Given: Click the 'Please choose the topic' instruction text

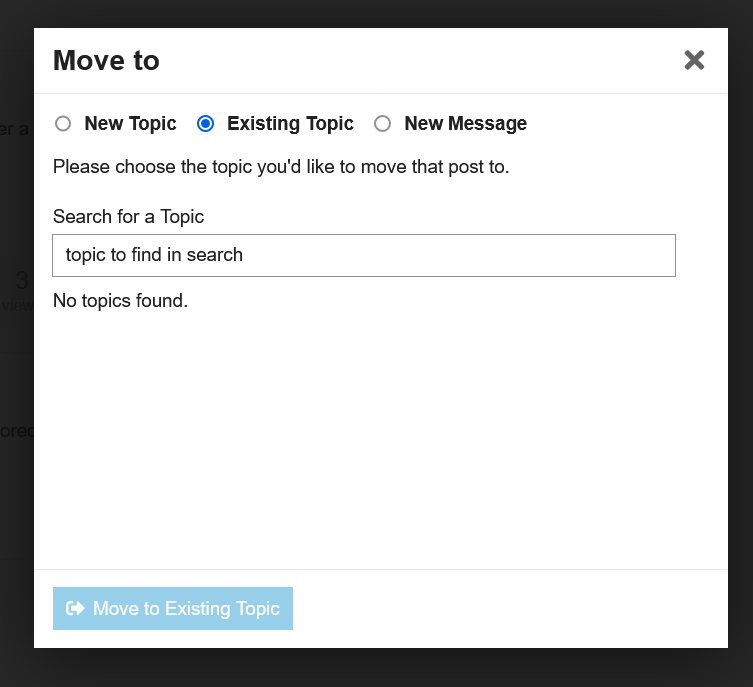Looking at the screenshot, I should (x=281, y=167).
